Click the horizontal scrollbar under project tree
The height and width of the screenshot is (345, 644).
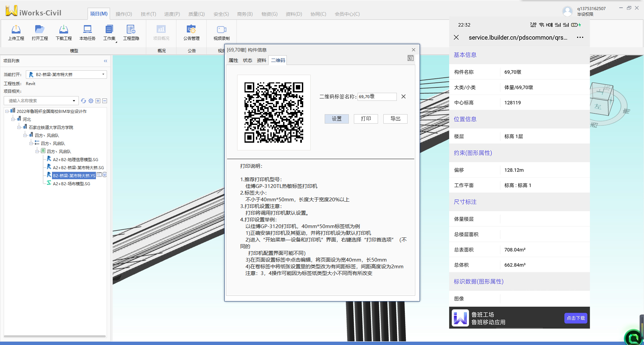coord(55,336)
